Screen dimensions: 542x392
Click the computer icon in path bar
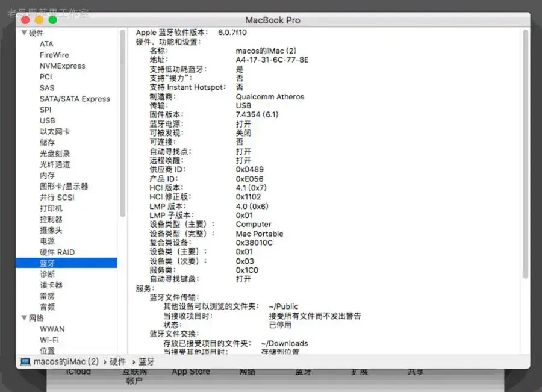tap(25, 362)
